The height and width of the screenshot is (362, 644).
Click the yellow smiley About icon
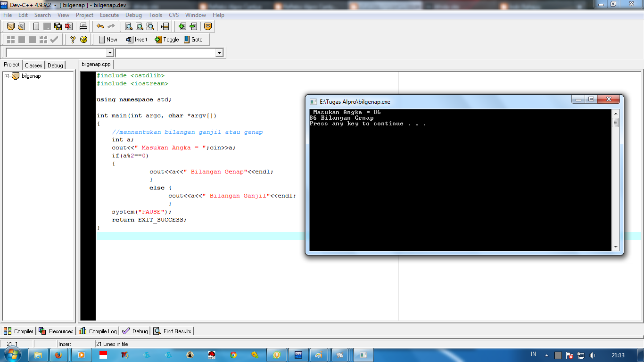[x=83, y=40]
